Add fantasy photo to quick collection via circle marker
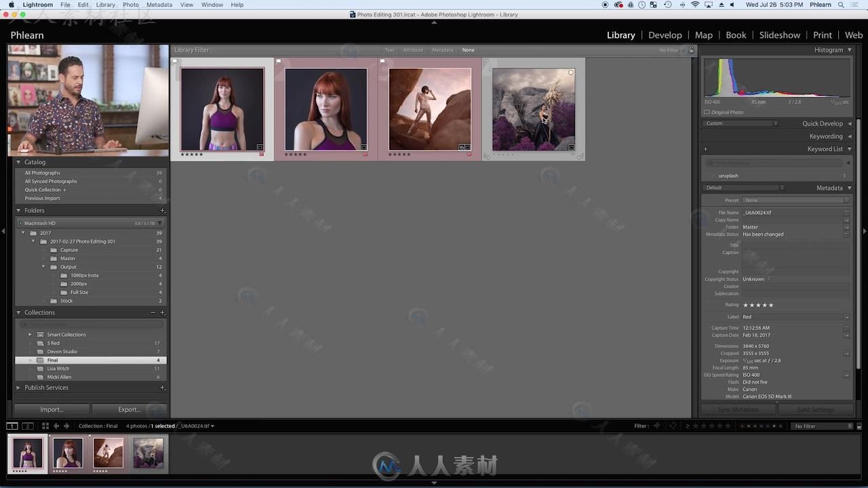868x488 pixels. [571, 73]
